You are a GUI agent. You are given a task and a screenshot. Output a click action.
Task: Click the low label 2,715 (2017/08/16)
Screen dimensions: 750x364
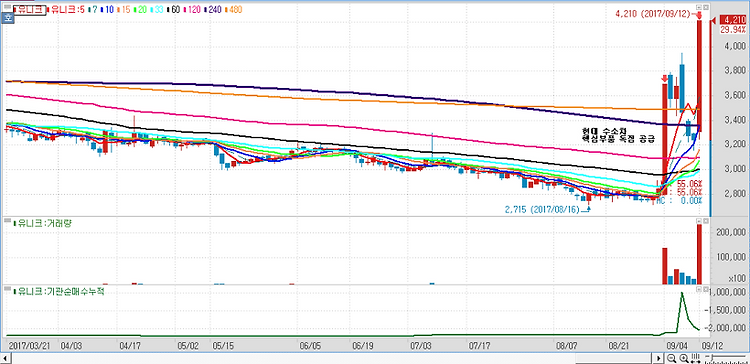pyautogui.click(x=542, y=210)
